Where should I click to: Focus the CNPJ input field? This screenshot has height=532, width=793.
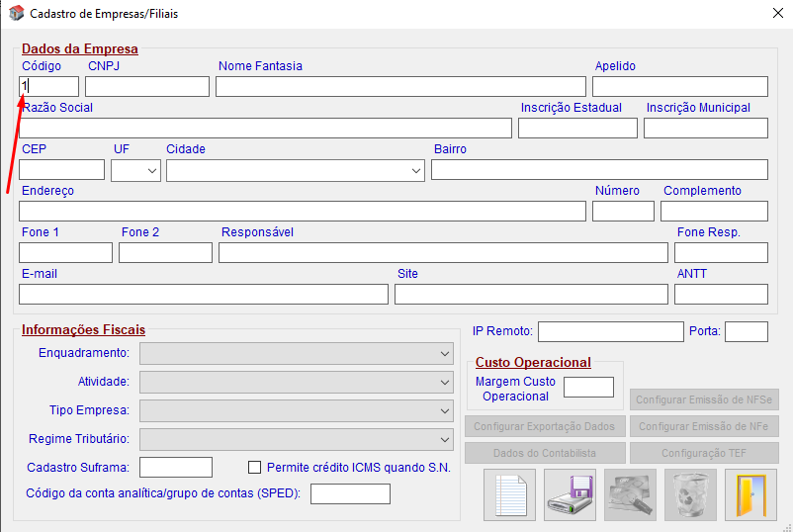[x=147, y=86]
